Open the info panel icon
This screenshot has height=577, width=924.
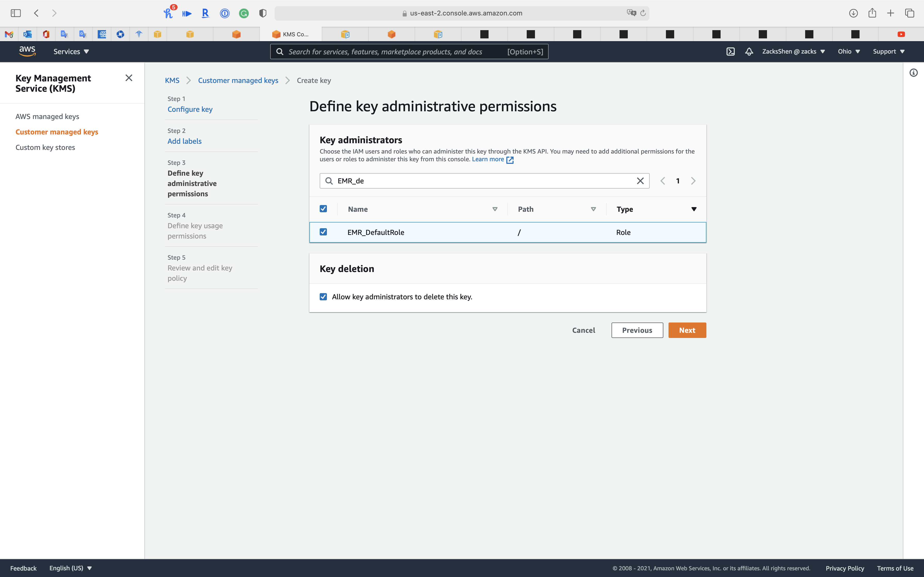913,72
